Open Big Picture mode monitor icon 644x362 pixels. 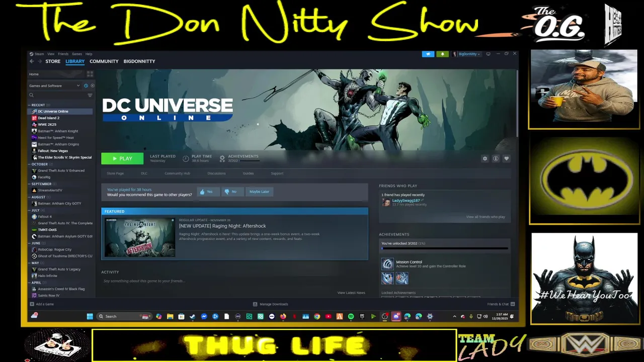(488, 54)
